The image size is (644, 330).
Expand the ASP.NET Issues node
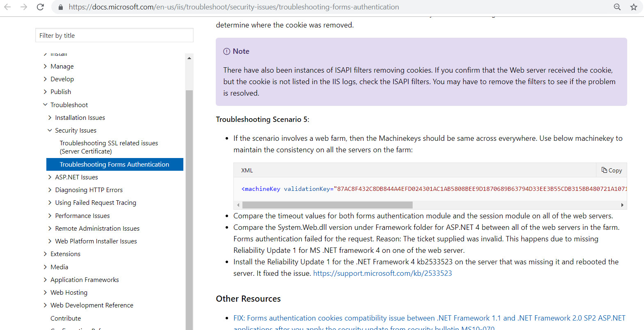pyautogui.click(x=50, y=177)
